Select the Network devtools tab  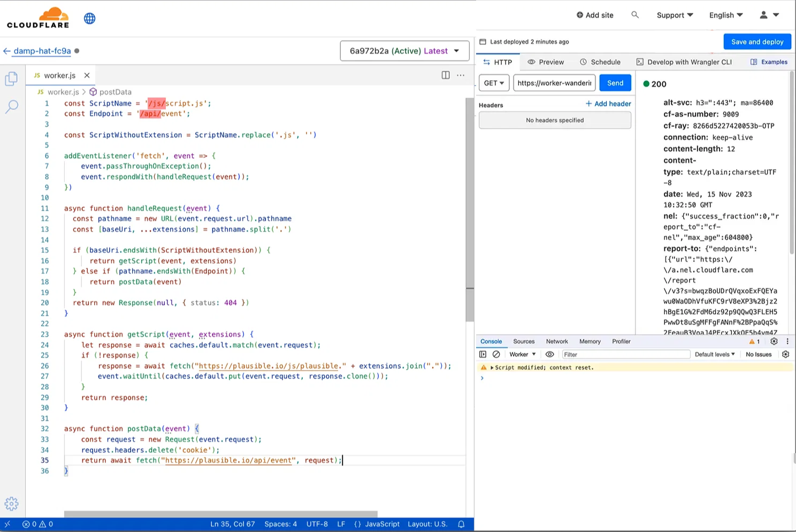tap(557, 341)
